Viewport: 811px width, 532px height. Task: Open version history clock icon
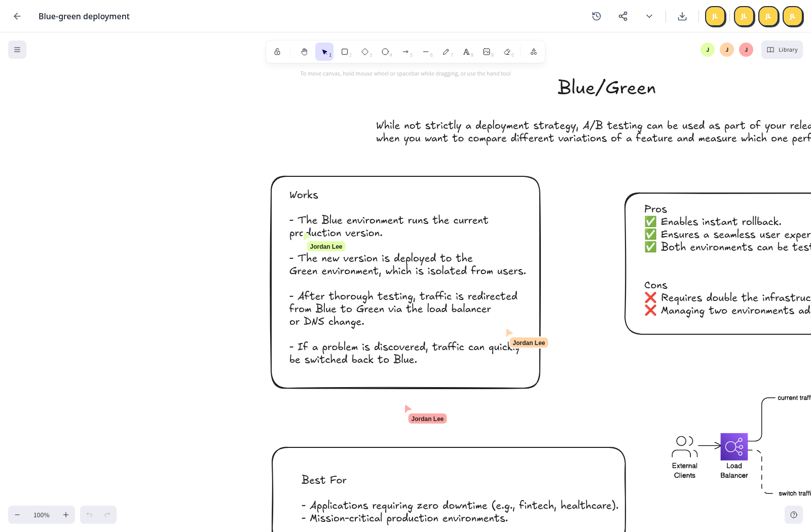[x=597, y=16]
